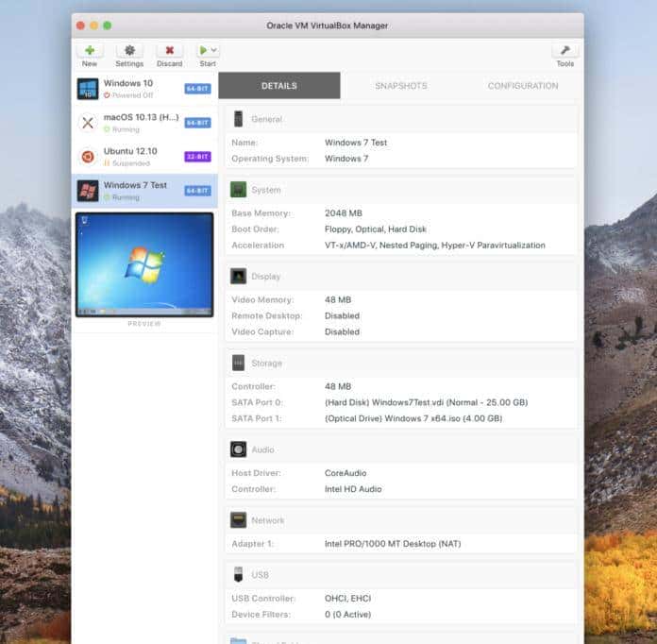
Task: Click the Storage section icon
Action: 238,364
